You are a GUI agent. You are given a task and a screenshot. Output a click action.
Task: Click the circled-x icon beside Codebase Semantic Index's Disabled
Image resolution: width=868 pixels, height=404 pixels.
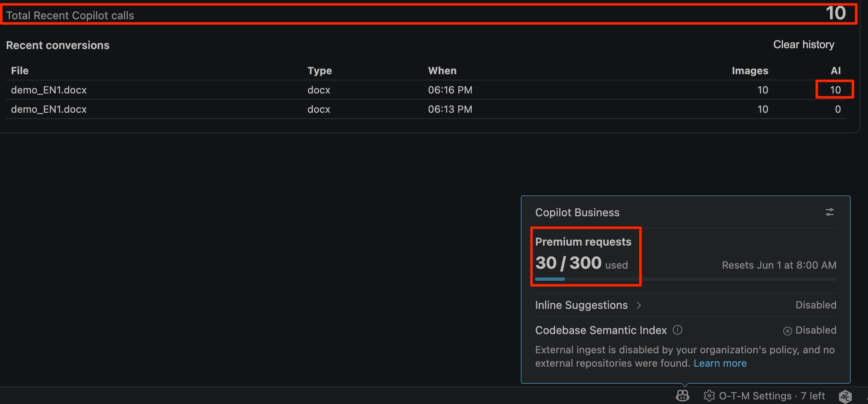coord(788,331)
